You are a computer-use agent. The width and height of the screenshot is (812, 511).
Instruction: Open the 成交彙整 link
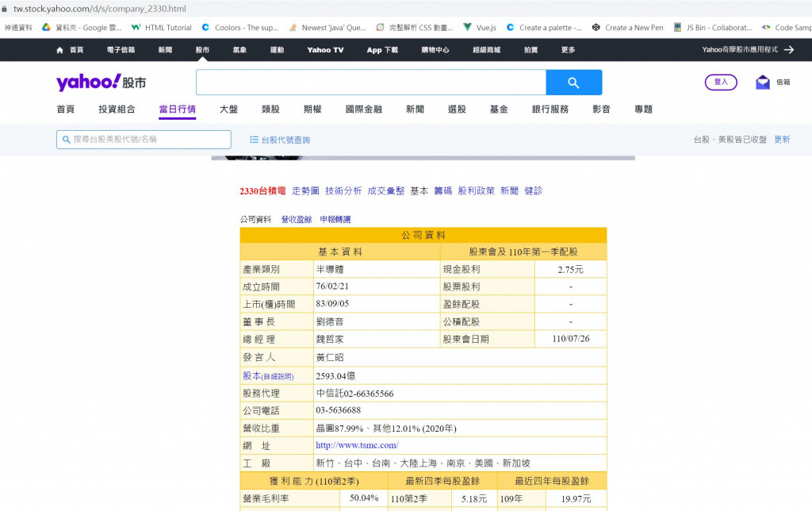[x=386, y=190]
